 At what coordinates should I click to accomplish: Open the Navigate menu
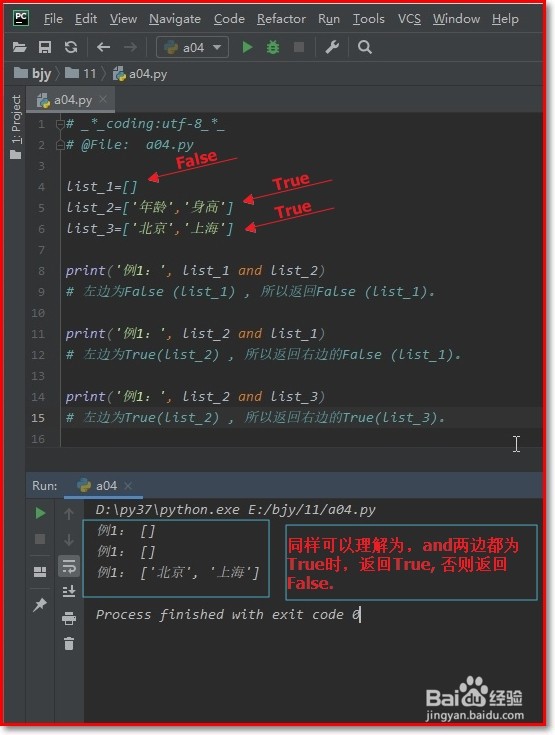tap(175, 19)
